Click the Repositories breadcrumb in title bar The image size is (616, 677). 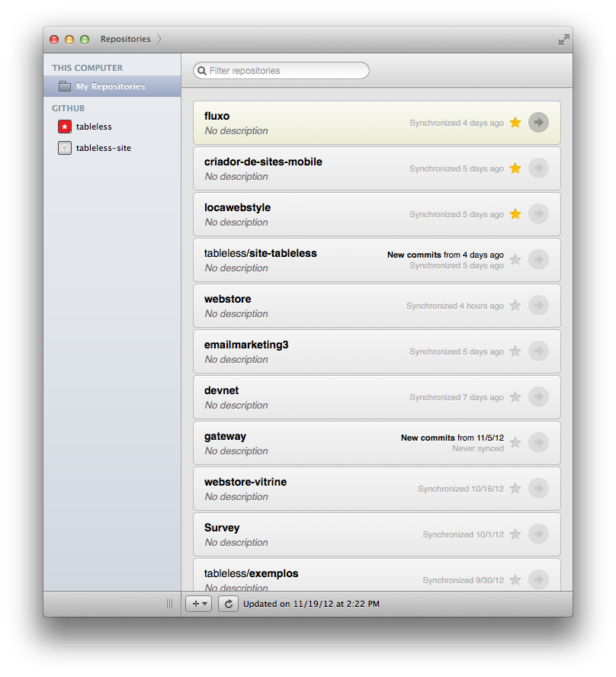coord(126,40)
